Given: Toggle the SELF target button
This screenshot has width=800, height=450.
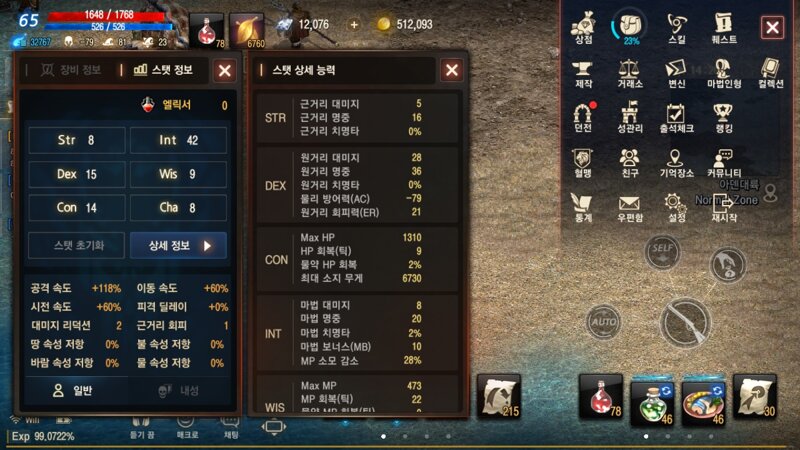Looking at the screenshot, I should (x=662, y=252).
